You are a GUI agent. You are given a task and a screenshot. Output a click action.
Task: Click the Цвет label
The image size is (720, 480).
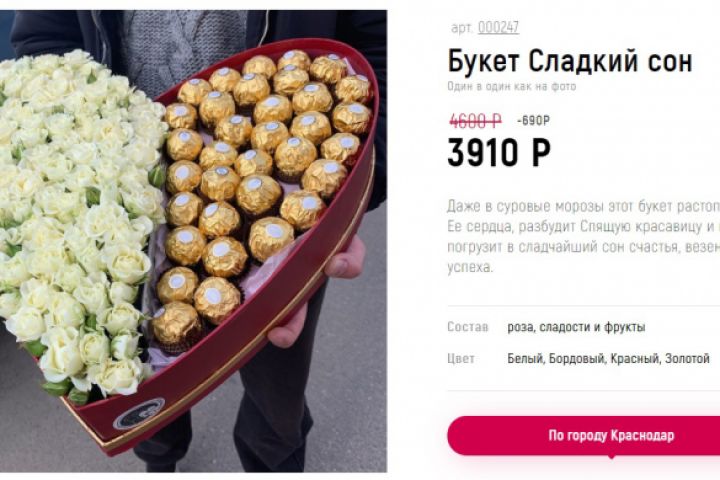click(461, 358)
